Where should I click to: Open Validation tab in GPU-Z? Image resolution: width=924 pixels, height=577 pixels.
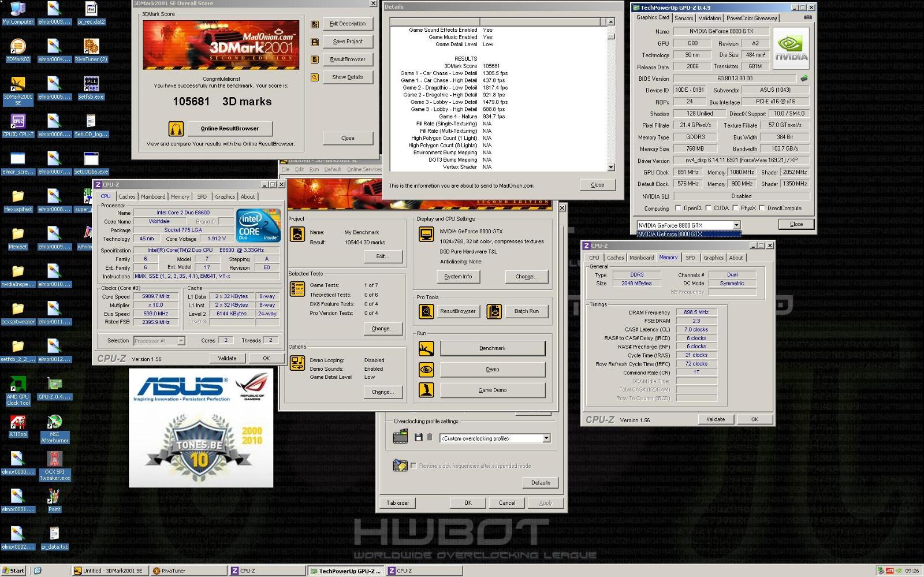710,18
